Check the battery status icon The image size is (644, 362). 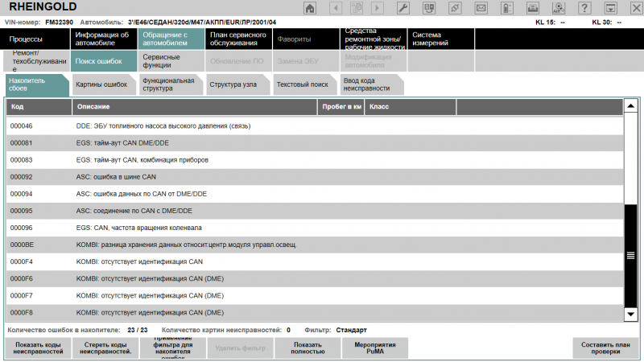pos(507,8)
